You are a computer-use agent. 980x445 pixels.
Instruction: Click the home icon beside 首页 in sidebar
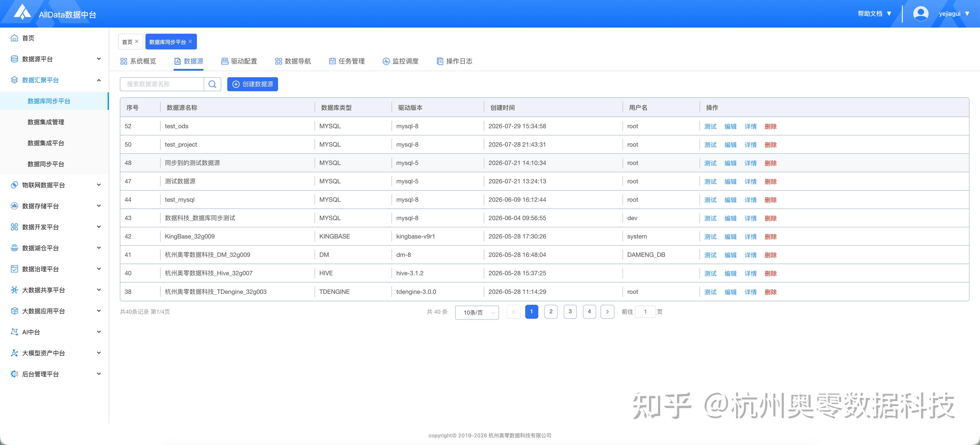pos(14,38)
